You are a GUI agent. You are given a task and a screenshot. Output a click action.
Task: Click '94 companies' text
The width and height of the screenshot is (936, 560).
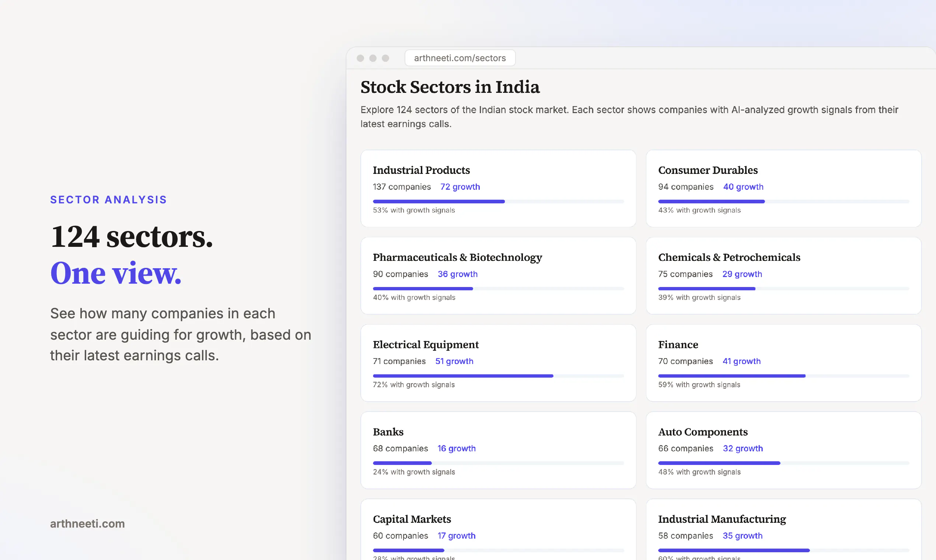click(x=686, y=187)
